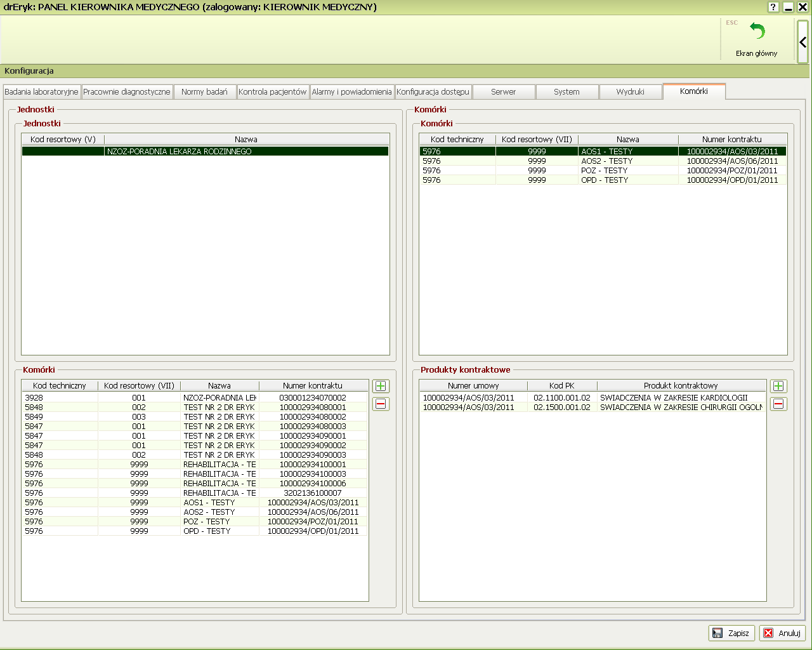
Task: Select the row with contract 100002934080003
Action: (195, 426)
